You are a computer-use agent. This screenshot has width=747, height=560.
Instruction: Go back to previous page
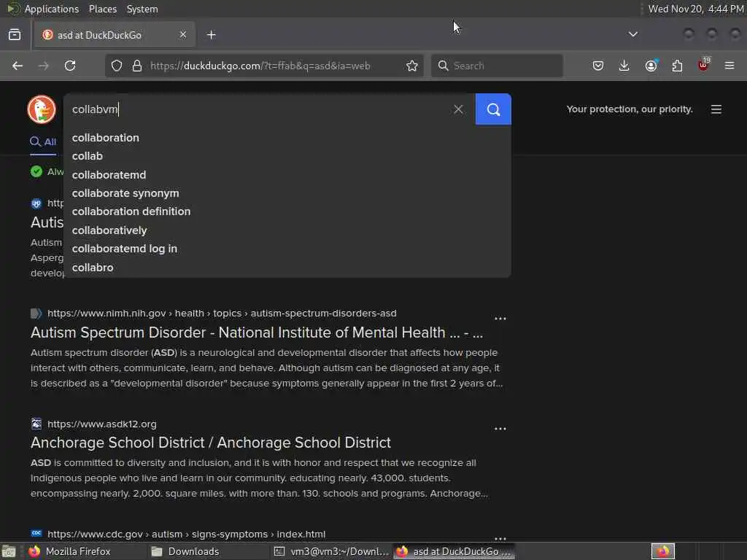coord(18,66)
